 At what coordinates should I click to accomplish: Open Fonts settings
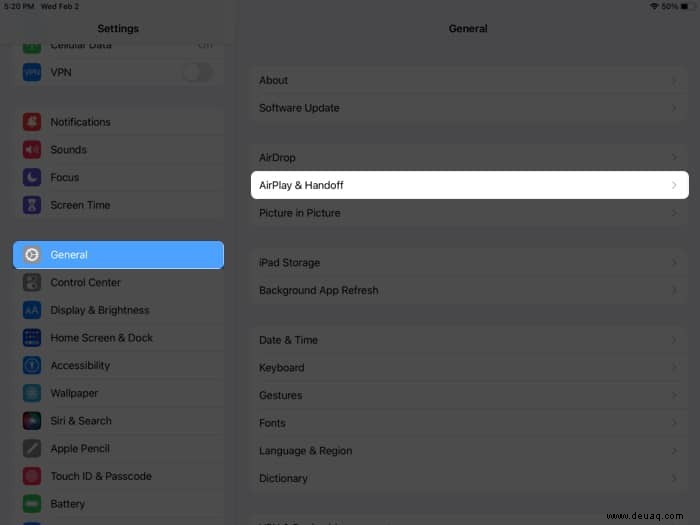470,423
